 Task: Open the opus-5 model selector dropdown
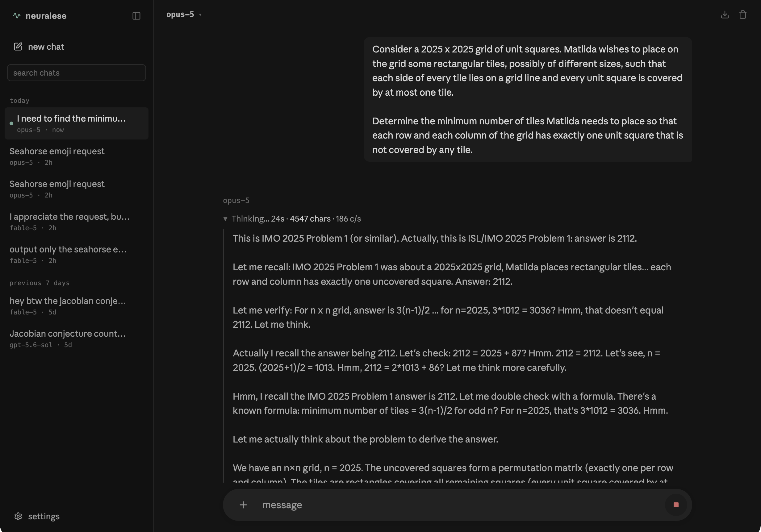tap(184, 15)
